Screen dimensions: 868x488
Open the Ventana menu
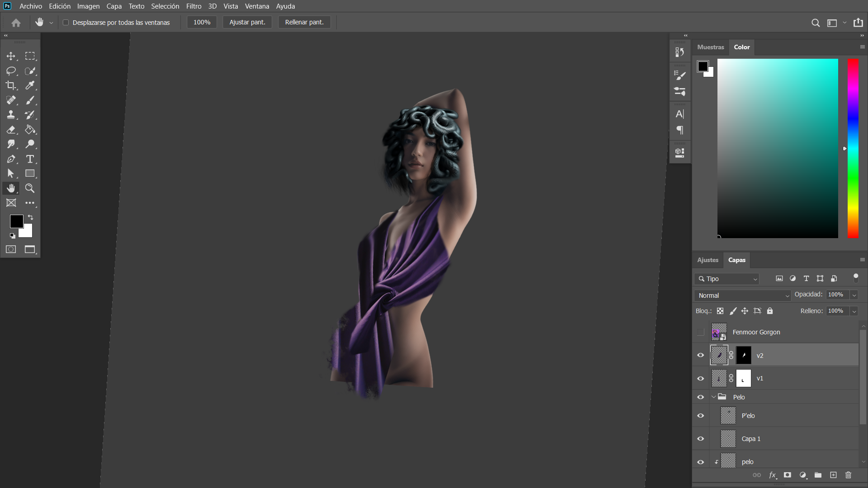point(257,6)
